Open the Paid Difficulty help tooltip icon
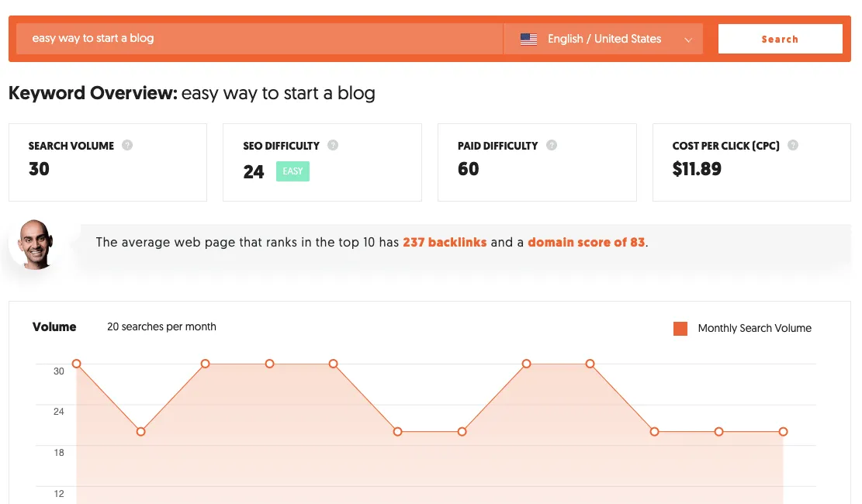Viewport: 862px width, 504px height. point(552,145)
